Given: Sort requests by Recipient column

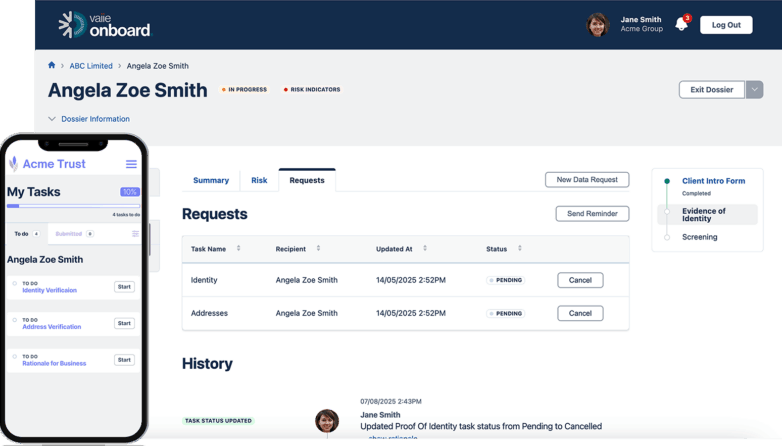Looking at the screenshot, I should 318,248.
